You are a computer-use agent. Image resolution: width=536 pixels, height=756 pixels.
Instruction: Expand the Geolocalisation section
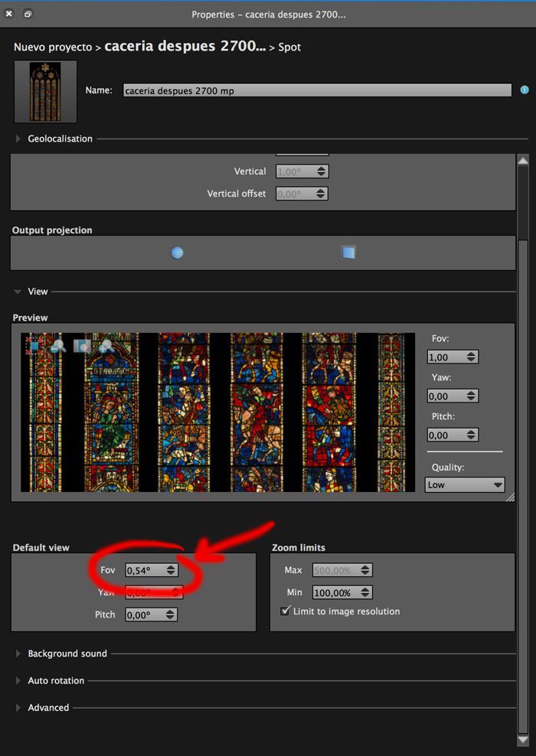(18, 138)
